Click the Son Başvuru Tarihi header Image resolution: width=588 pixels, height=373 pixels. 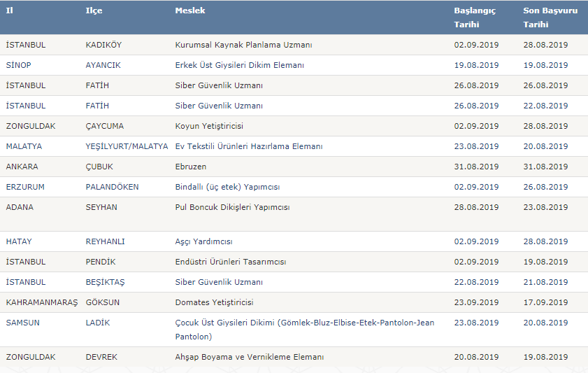click(550, 17)
